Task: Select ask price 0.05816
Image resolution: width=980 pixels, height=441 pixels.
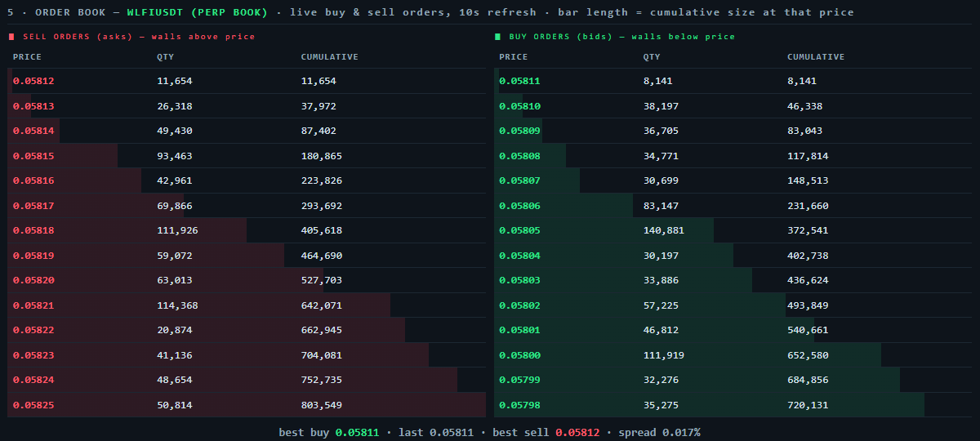Action: click(x=33, y=180)
